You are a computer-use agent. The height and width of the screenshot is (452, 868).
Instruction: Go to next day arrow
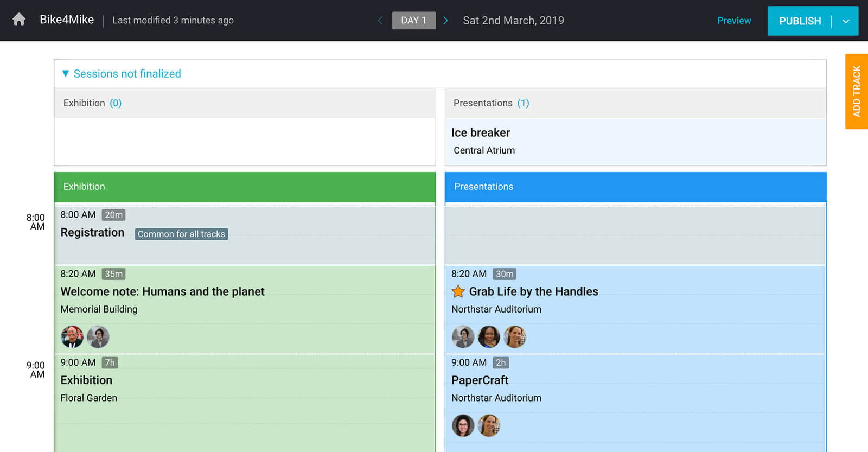[445, 21]
